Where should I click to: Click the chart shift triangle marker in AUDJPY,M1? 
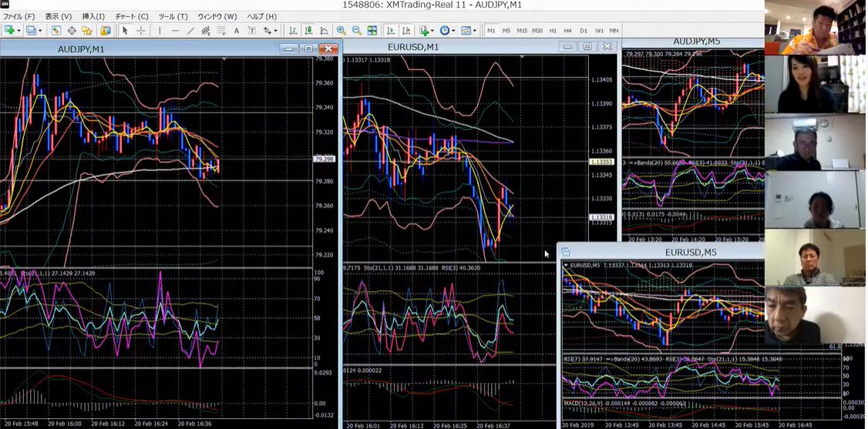[224, 58]
